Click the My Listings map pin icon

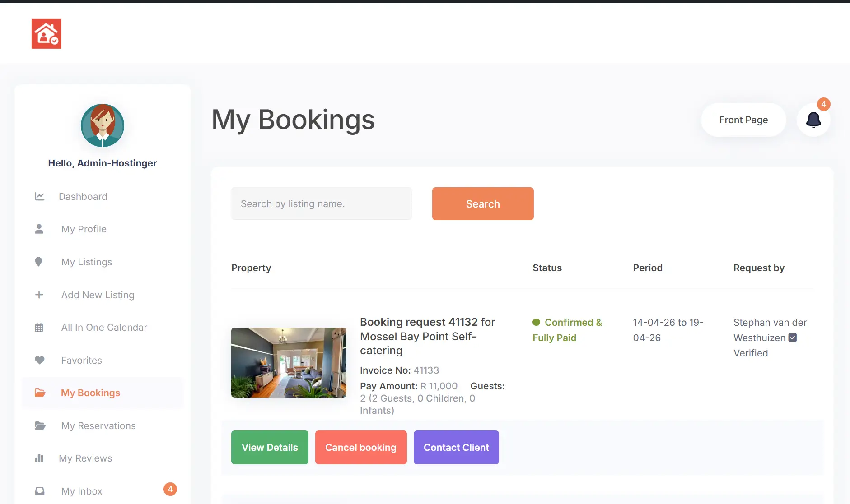click(39, 262)
